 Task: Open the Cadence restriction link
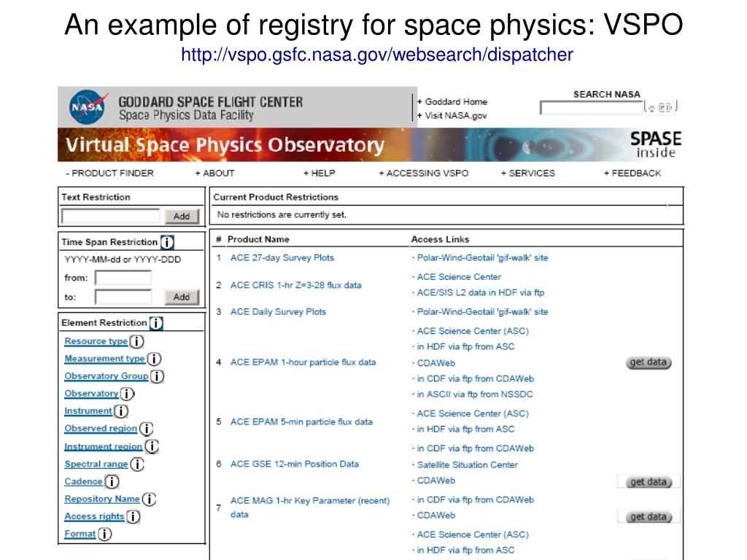(83, 482)
